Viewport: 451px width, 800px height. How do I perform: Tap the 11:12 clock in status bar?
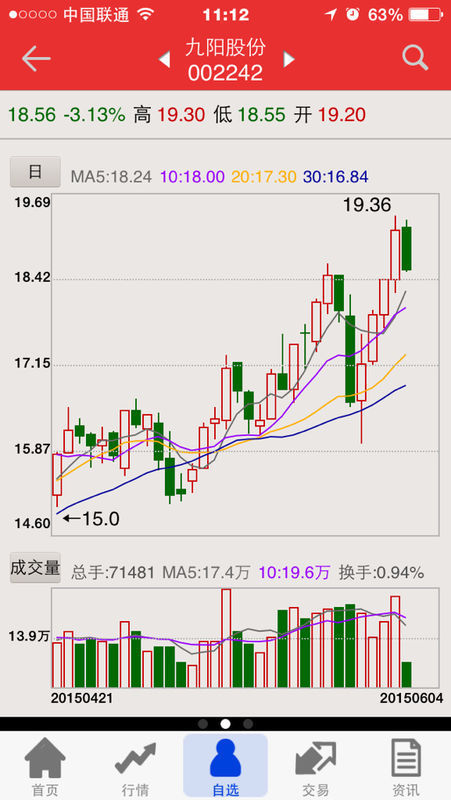(226, 15)
